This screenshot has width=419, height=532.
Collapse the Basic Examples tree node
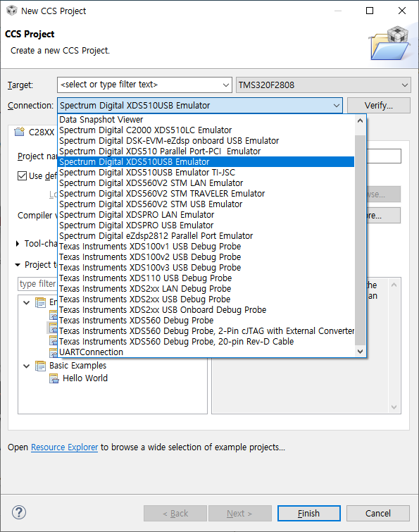27,366
